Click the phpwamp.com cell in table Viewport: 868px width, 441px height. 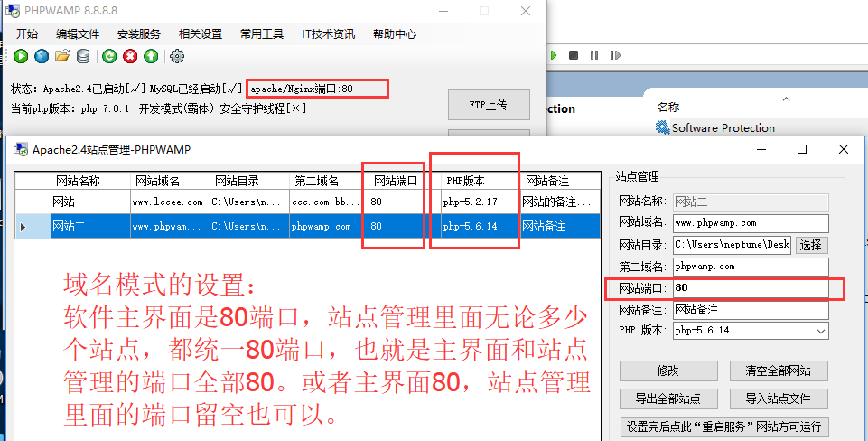tap(329, 227)
